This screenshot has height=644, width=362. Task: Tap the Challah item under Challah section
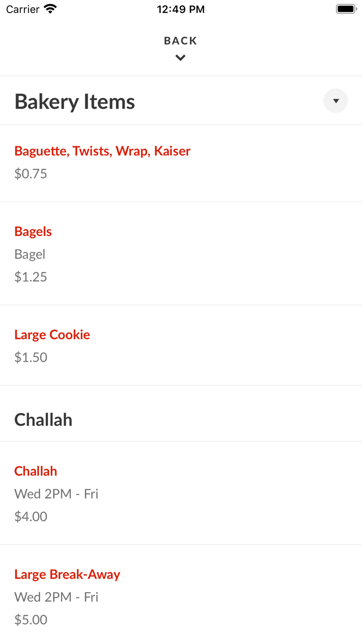[35, 471]
